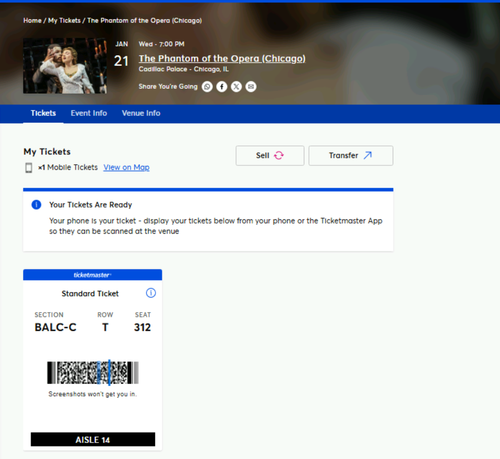Click 'Cadillac Palace - Chicago, IL' venue text
The width and height of the screenshot is (500, 459).
(x=184, y=69)
